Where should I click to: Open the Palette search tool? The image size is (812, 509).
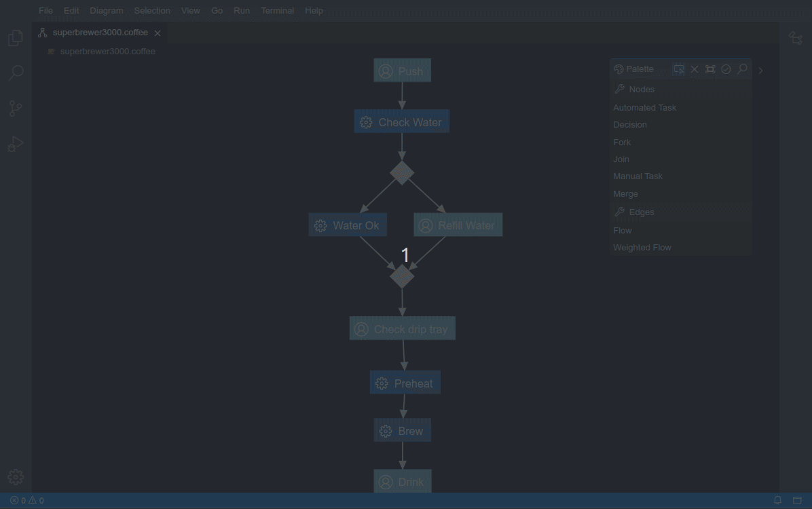[x=742, y=69]
